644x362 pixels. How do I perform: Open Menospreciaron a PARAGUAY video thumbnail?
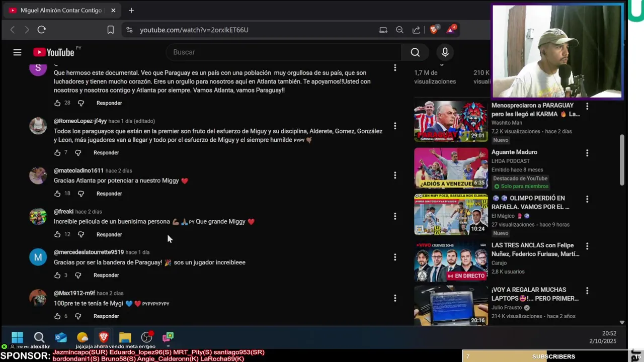point(451,121)
